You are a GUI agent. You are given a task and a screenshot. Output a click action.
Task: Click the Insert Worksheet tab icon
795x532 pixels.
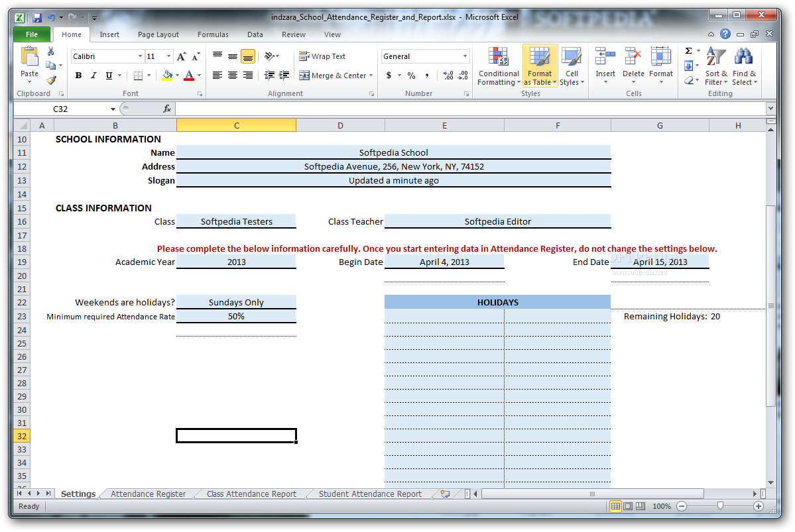(445, 494)
